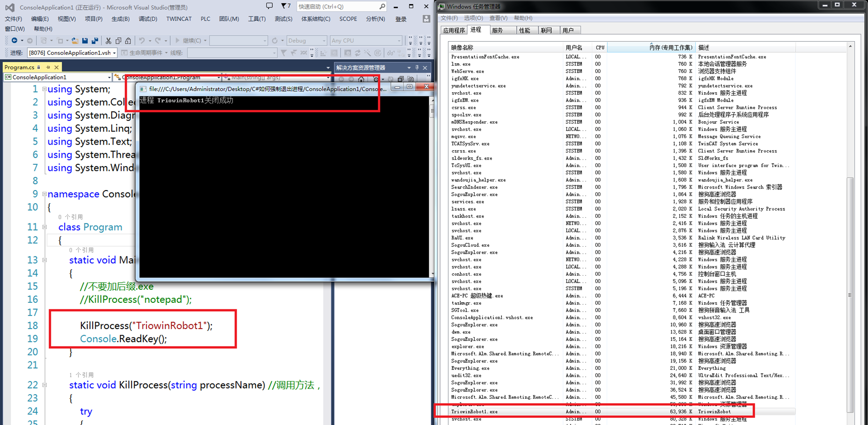868x425 pixels.
Task: Switch to the 应用程序 tab in Task Manager
Action: coord(454,30)
